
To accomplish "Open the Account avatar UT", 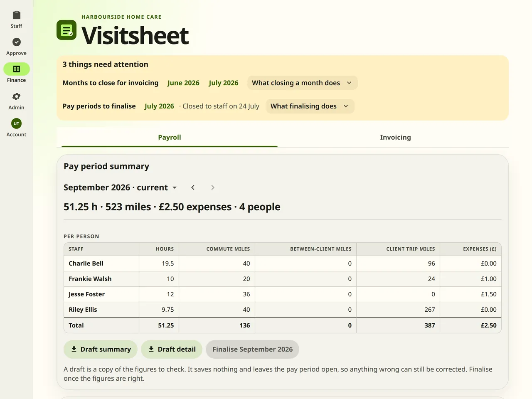I will coord(17,123).
